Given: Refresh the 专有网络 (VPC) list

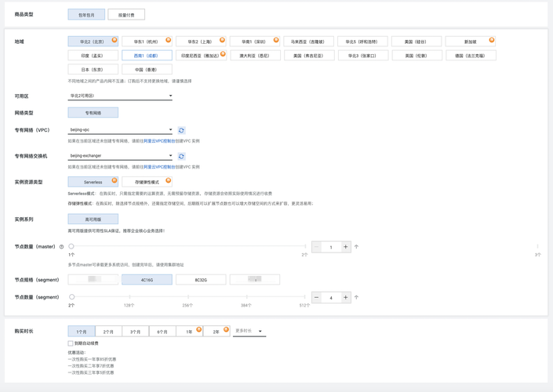Looking at the screenshot, I should coord(181,130).
